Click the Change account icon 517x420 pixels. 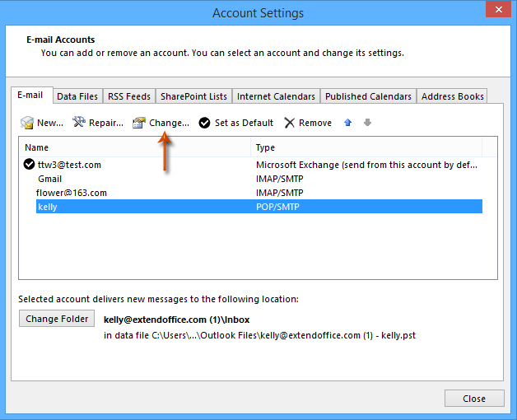pos(139,123)
